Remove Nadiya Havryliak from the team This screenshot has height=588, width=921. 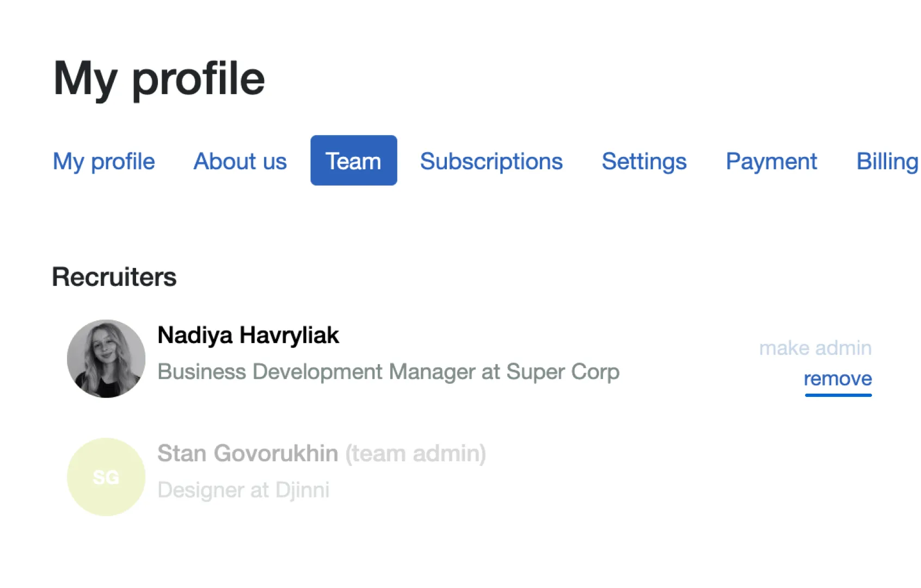[x=838, y=378]
